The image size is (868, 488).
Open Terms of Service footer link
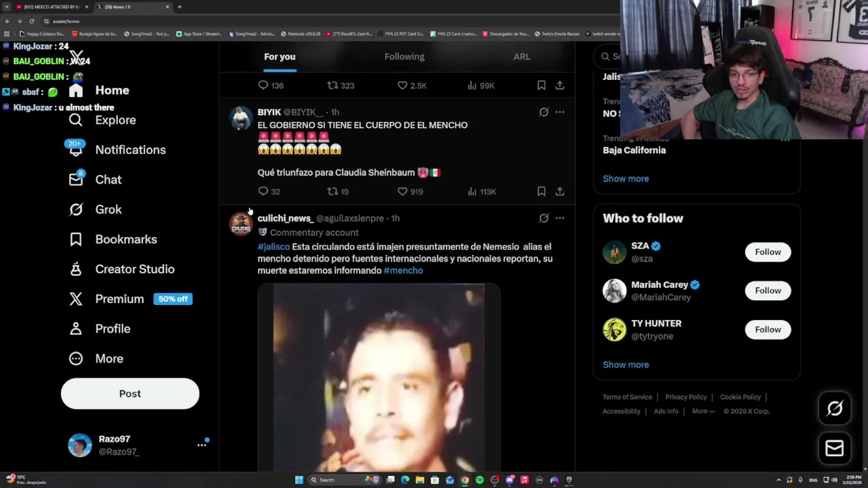[627, 397]
